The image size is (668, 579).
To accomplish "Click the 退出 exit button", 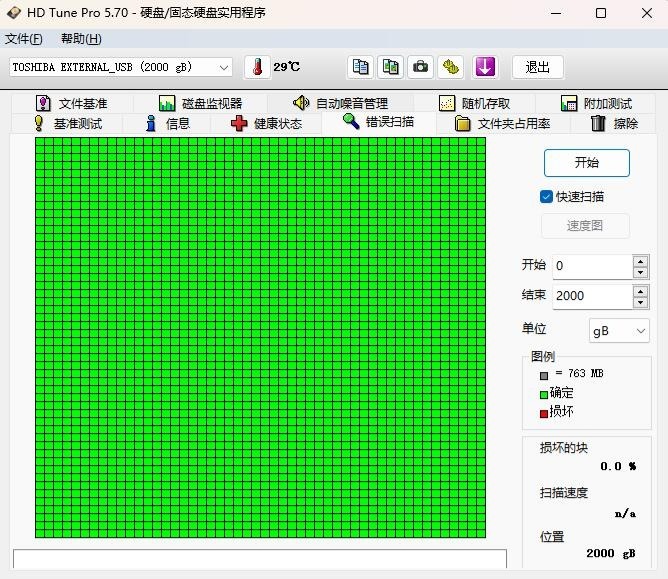I will [538, 67].
